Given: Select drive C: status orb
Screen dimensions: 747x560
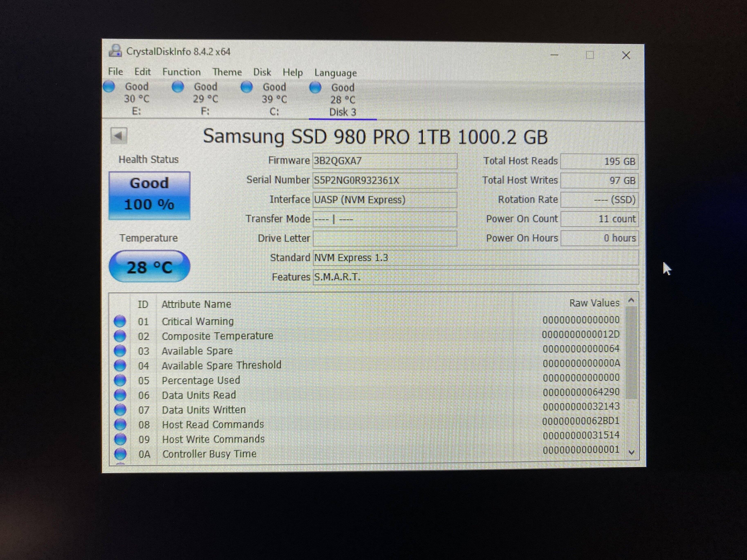Looking at the screenshot, I should (x=246, y=87).
